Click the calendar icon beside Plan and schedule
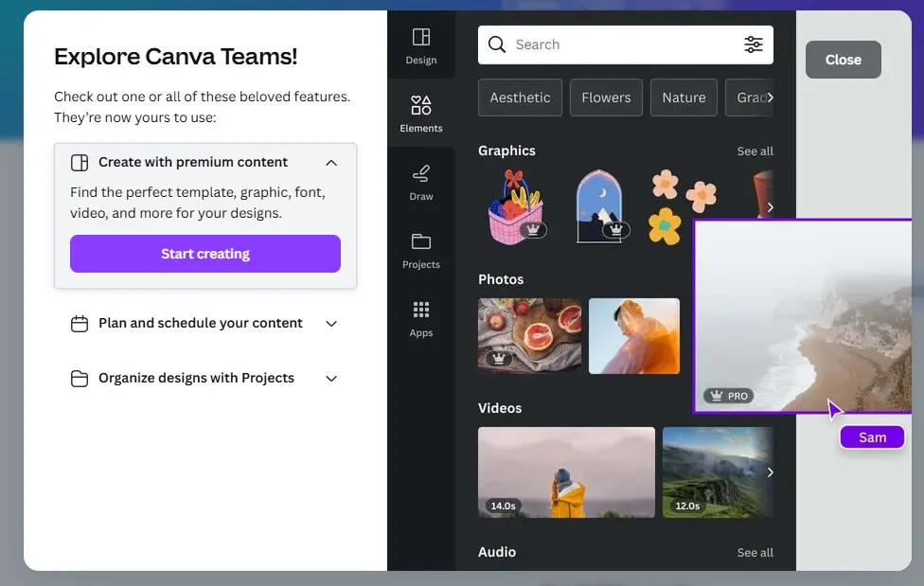 coord(80,324)
